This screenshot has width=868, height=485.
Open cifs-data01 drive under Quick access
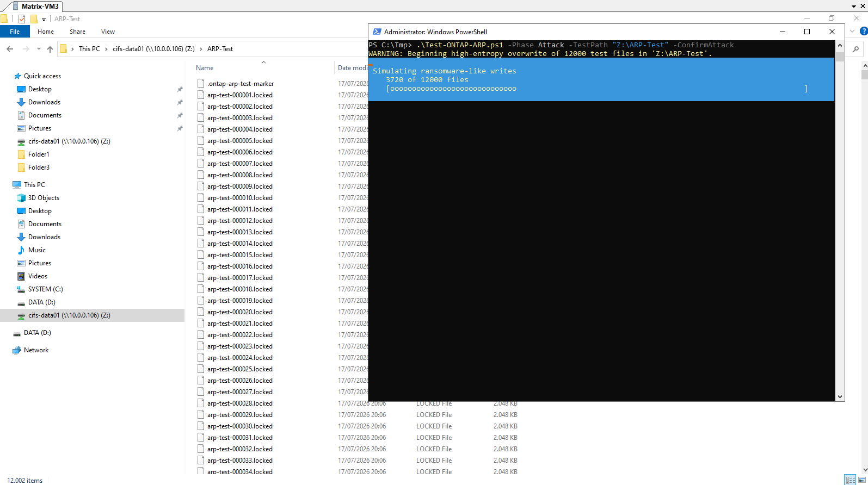click(x=69, y=141)
